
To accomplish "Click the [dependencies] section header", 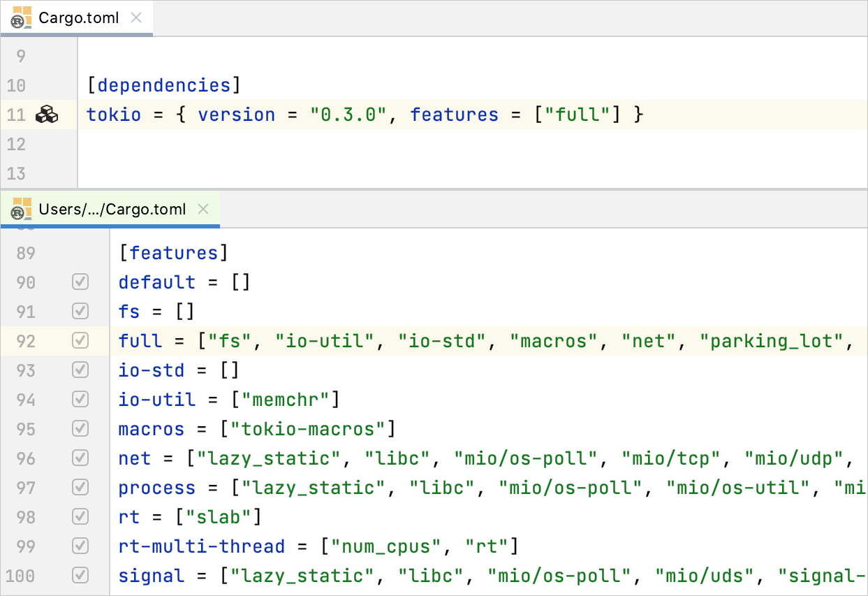I will coord(164,86).
